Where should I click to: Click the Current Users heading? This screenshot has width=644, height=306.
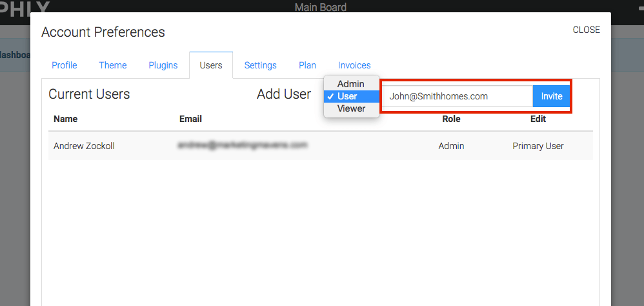pos(89,94)
